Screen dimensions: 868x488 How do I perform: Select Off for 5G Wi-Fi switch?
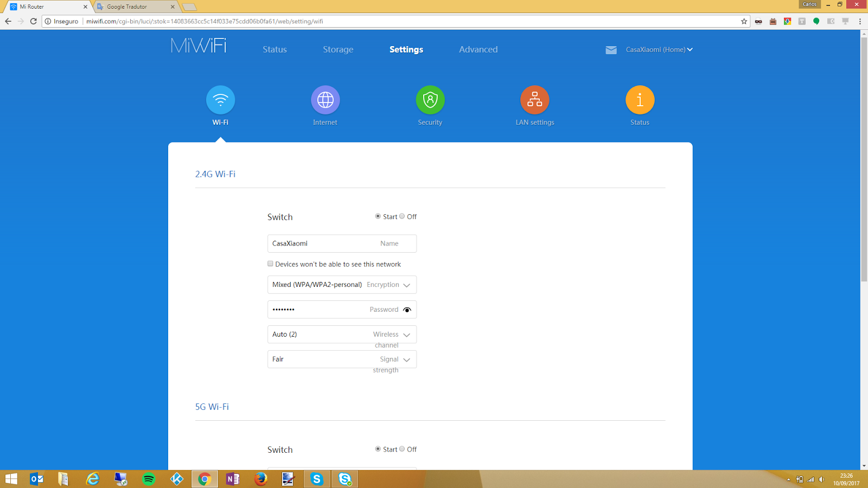point(402,449)
